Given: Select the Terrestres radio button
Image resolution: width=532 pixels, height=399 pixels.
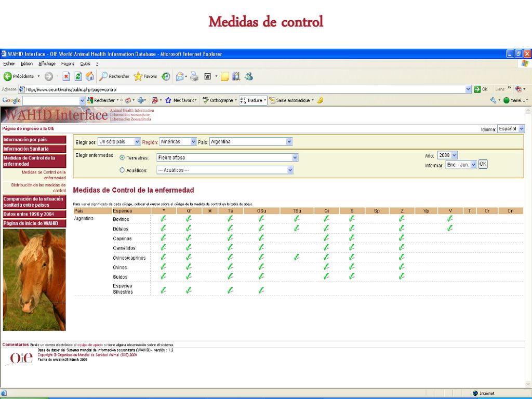Looking at the screenshot, I should [122, 158].
